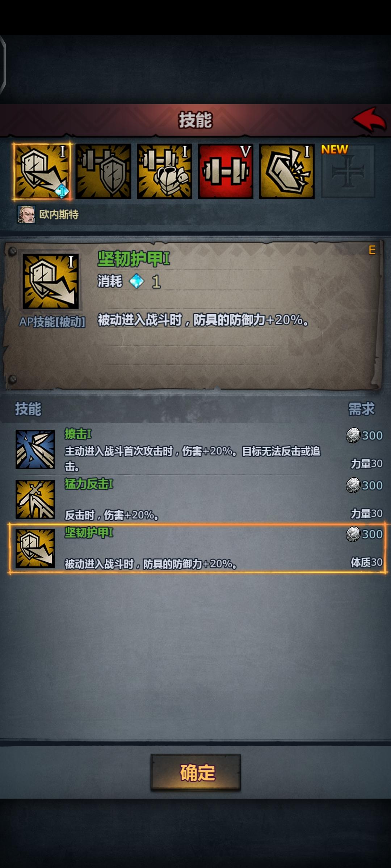This screenshot has width=391, height=868.
Task: Select the 坚韧护甲I skill slot icon
Action: (x=42, y=171)
